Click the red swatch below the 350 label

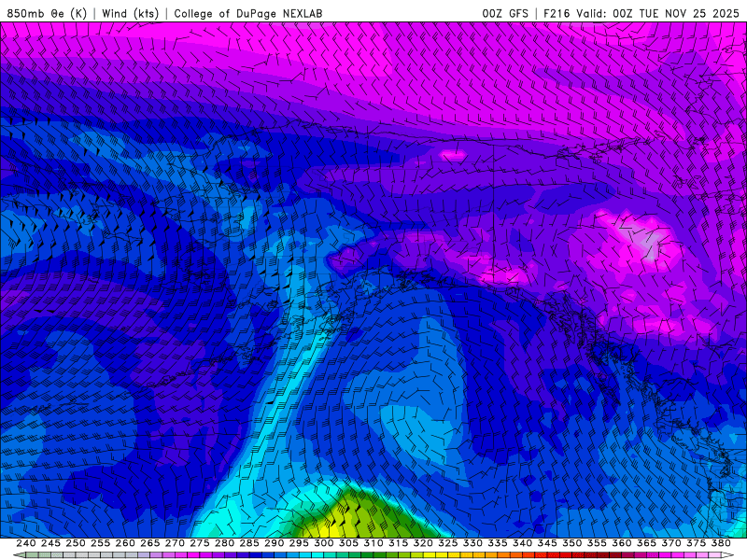pos(577,555)
